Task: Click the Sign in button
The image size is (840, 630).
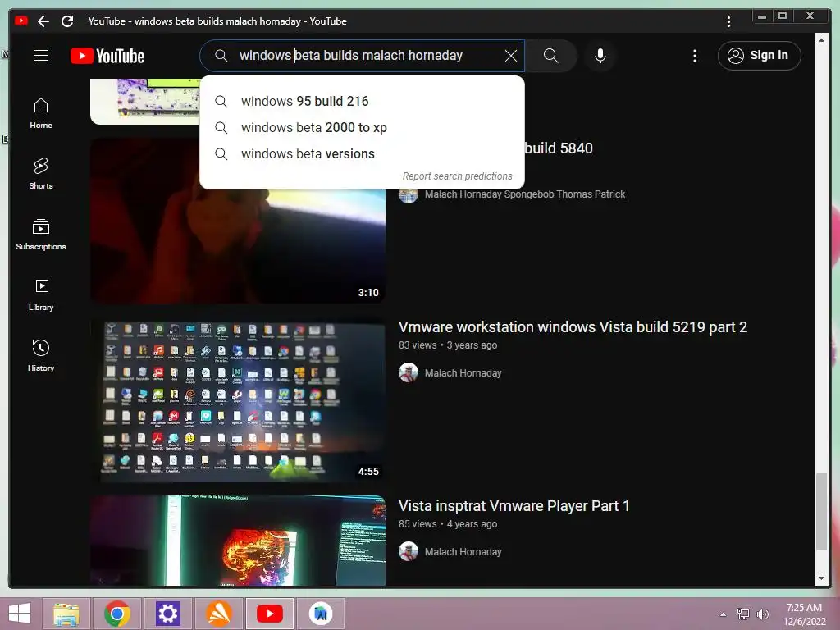Action: pyautogui.click(x=759, y=56)
